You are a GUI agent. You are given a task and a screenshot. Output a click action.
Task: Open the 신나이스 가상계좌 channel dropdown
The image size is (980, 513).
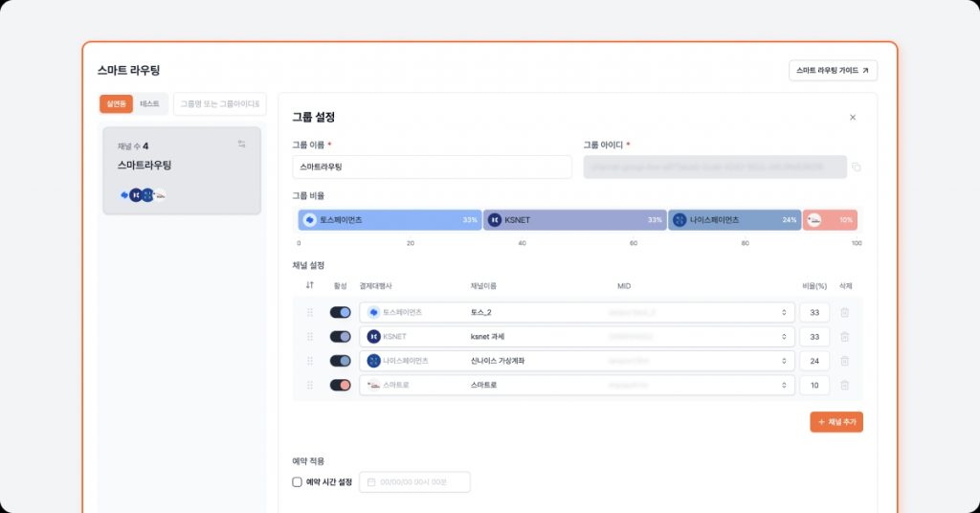(x=784, y=361)
